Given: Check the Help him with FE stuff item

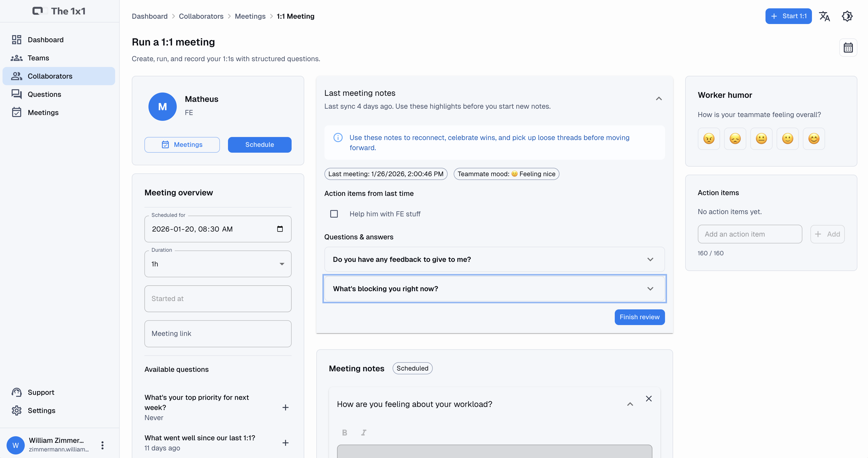Looking at the screenshot, I should point(334,214).
